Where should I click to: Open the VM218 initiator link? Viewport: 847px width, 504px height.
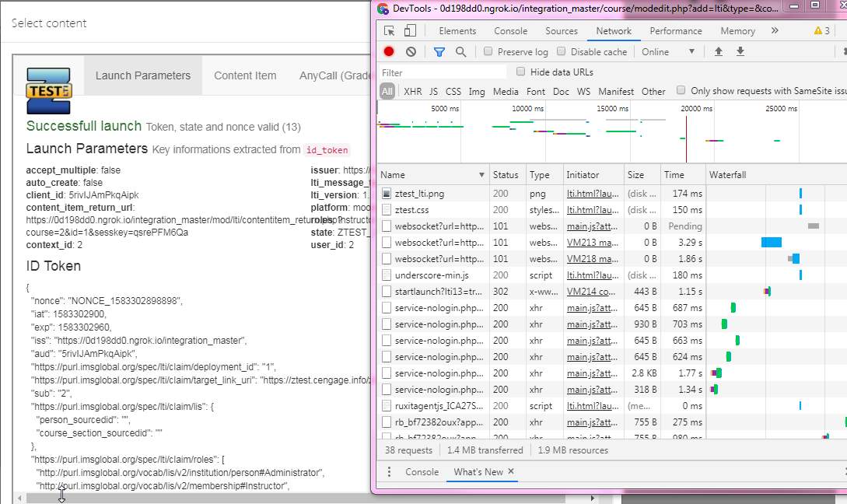pos(593,259)
